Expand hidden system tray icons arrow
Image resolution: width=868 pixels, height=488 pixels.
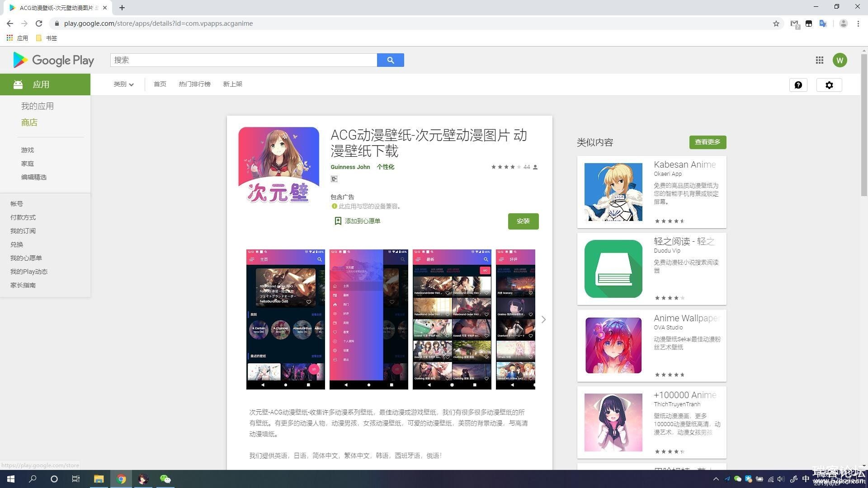tap(716, 479)
